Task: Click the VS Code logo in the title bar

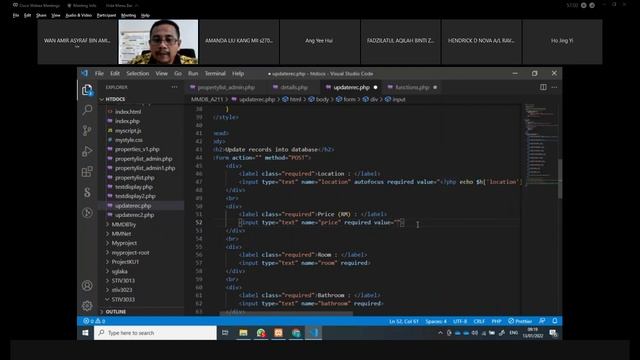Action: coord(84,73)
